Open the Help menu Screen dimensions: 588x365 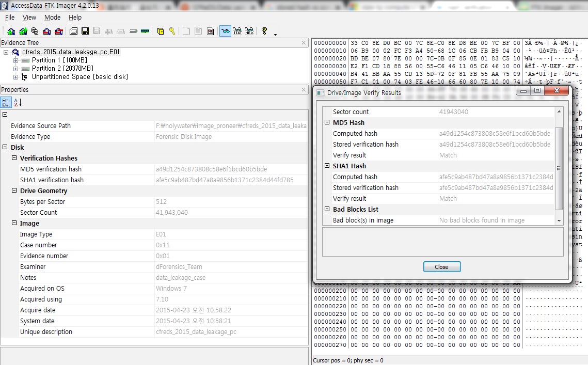75,17
